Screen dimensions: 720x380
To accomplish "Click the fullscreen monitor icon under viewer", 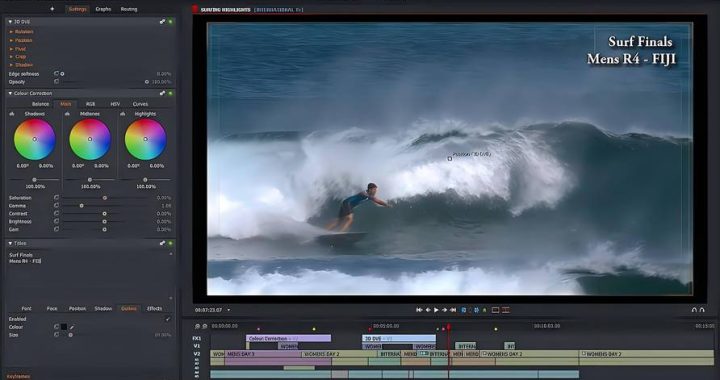I will [495, 310].
